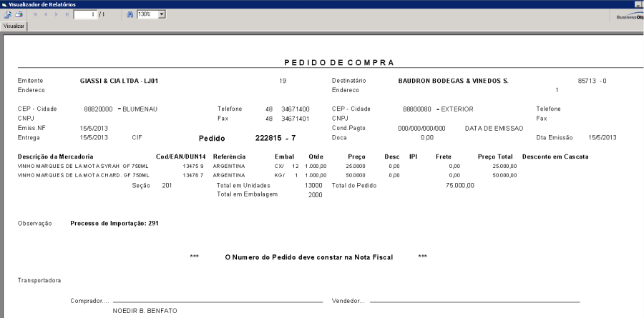This screenshot has height=318, width=644.
Task: Click the Cod/EAN/DUN14 column header
Action: (181, 156)
